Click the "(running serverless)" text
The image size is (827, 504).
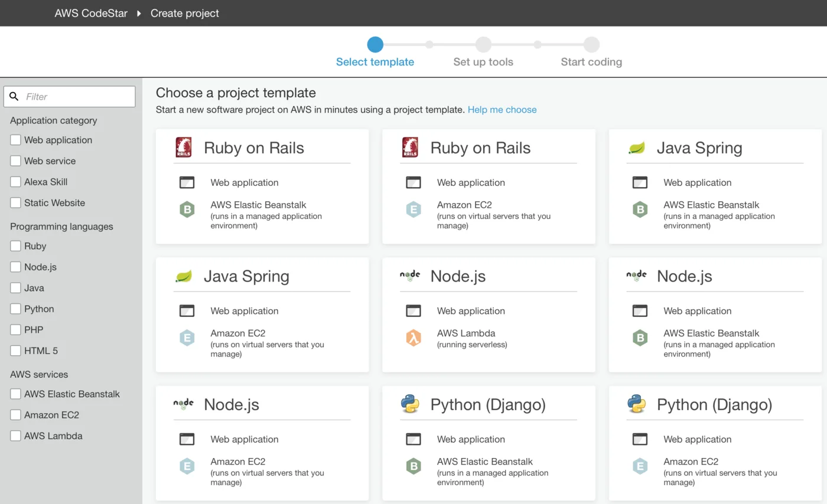[x=472, y=345]
